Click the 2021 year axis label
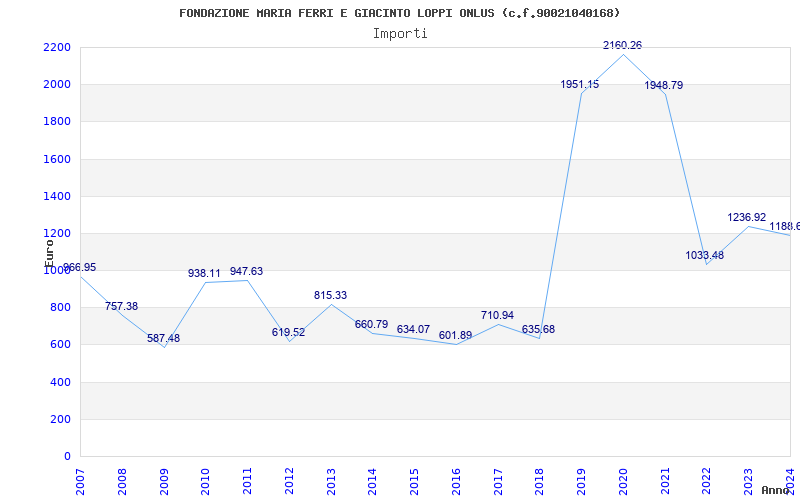800x500 pixels. point(665,481)
